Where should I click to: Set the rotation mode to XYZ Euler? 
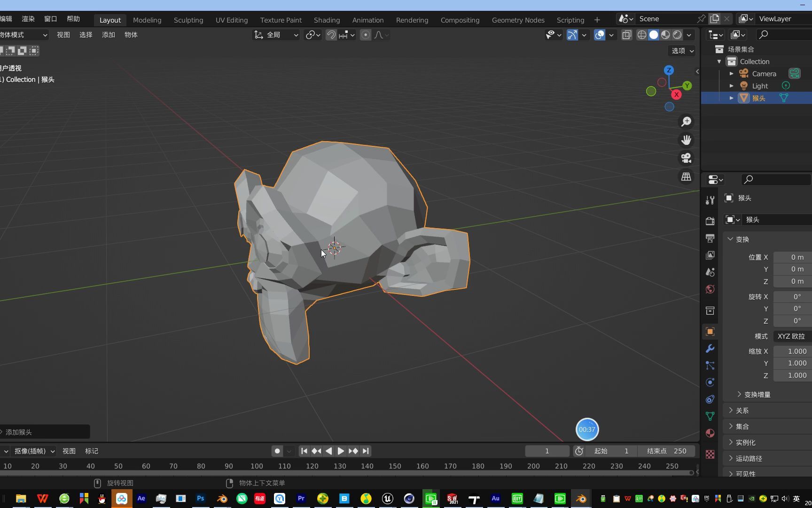click(x=791, y=336)
